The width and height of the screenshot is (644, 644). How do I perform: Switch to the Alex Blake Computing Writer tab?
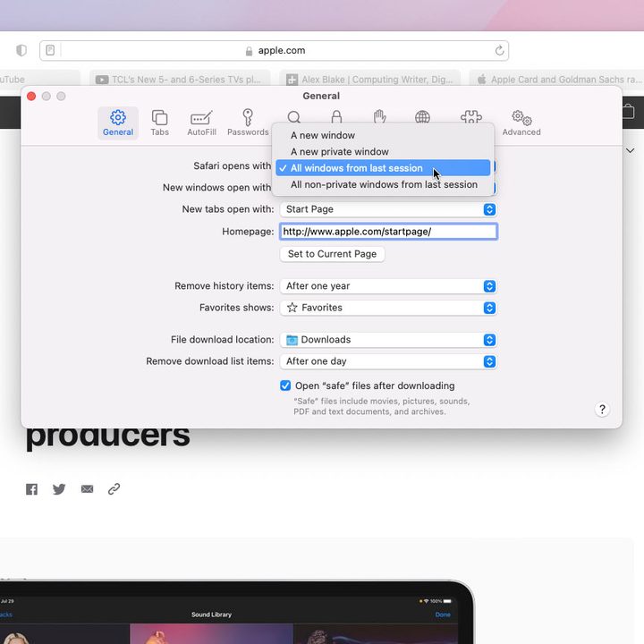click(370, 80)
